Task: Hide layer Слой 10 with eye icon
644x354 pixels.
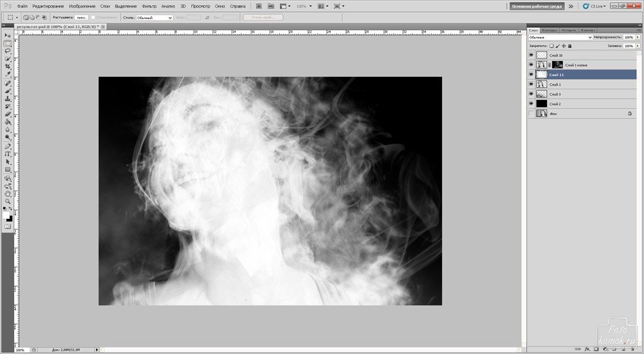Action: coord(531,55)
